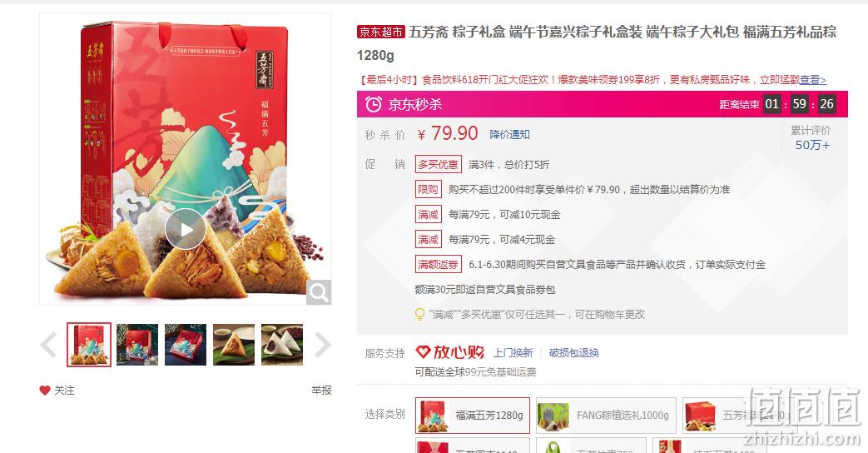
Task: Select the fifth thumbnail of unwrapped zongzi
Action: click(282, 345)
